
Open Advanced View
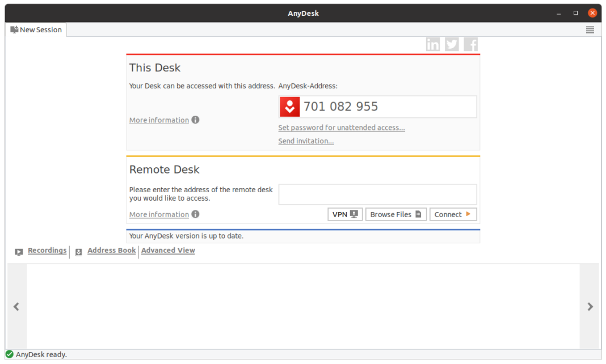pos(168,250)
